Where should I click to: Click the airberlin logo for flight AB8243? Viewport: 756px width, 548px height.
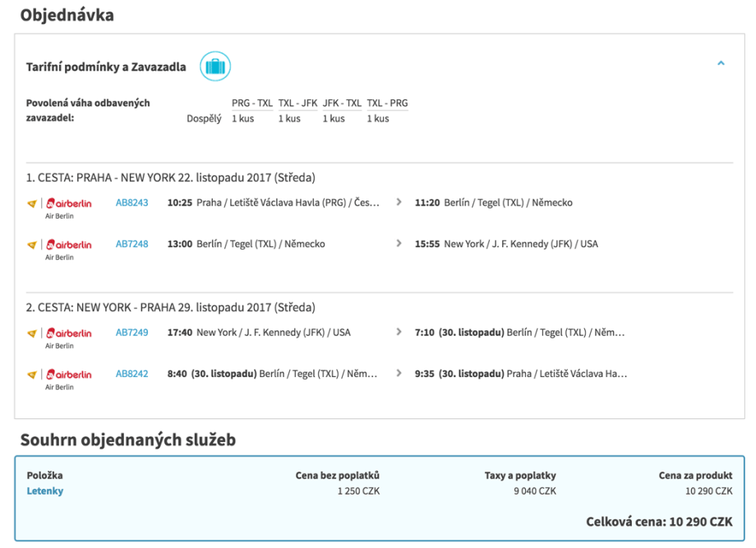[x=69, y=203]
